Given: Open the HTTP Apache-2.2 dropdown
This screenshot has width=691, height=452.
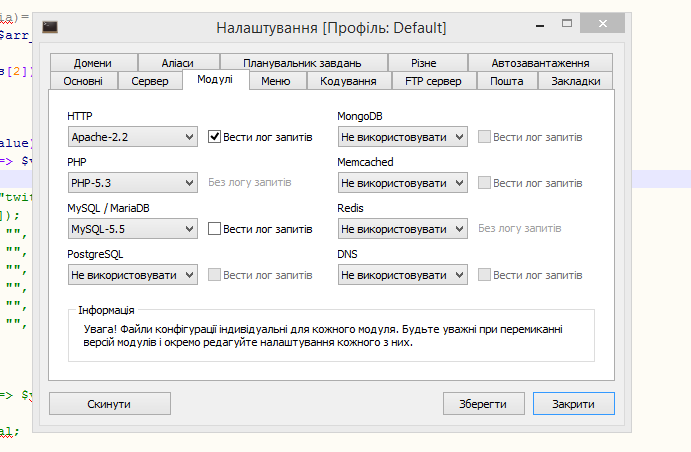Looking at the screenshot, I should coord(132,137).
